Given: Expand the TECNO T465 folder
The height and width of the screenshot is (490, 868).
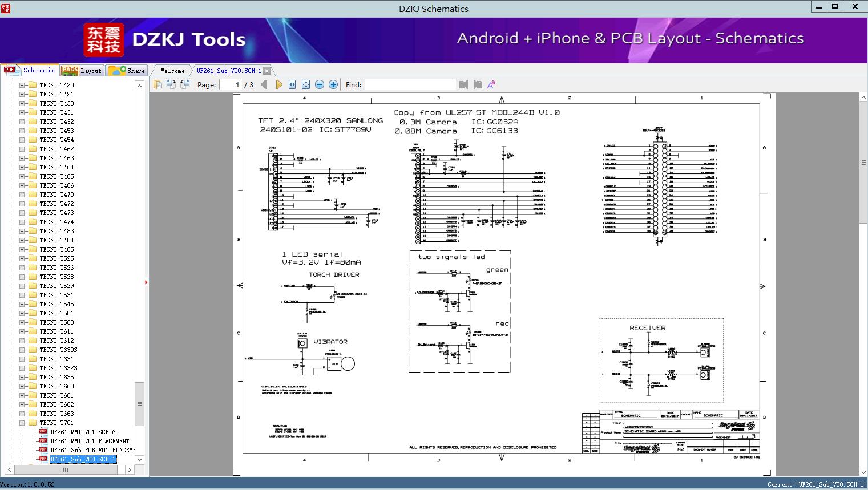Looking at the screenshot, I should click(x=22, y=176).
